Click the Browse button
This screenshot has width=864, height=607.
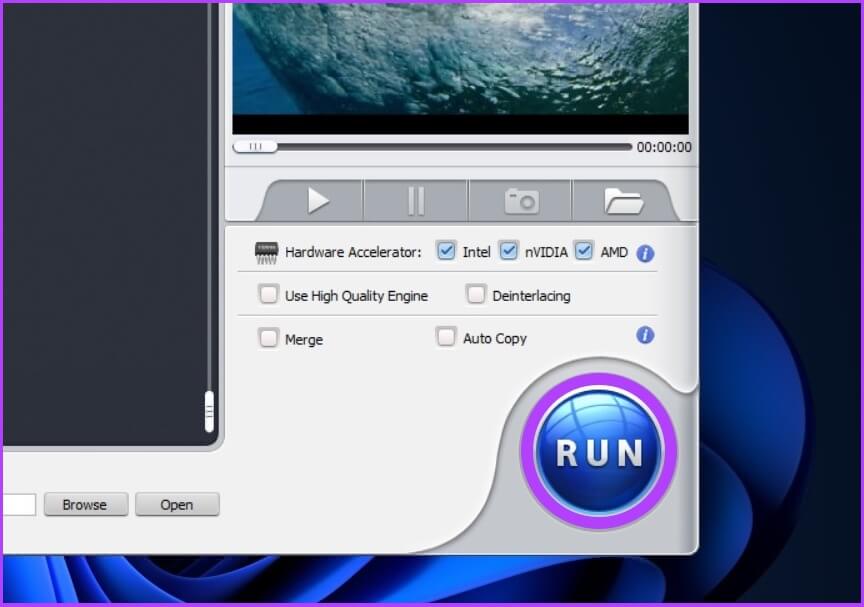[86, 505]
